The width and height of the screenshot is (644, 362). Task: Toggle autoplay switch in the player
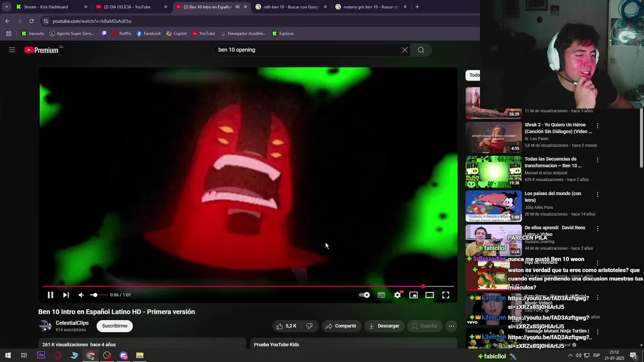[364, 295]
